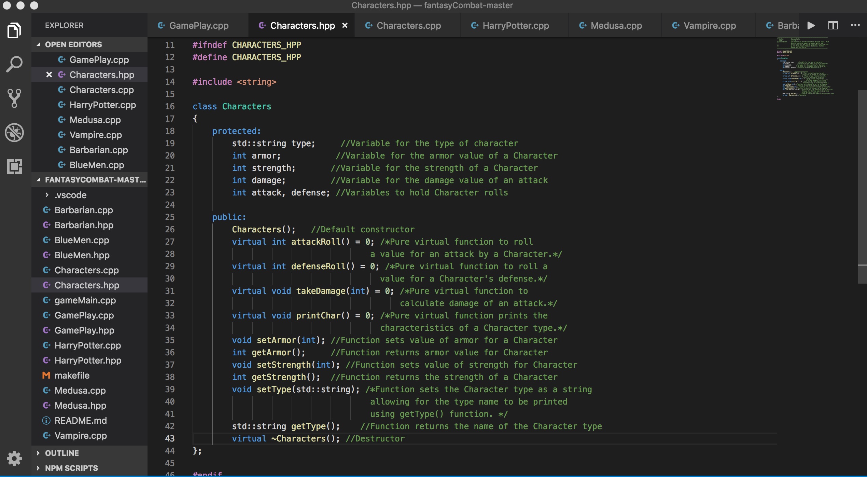Open the Manage gear menu

tap(14, 458)
